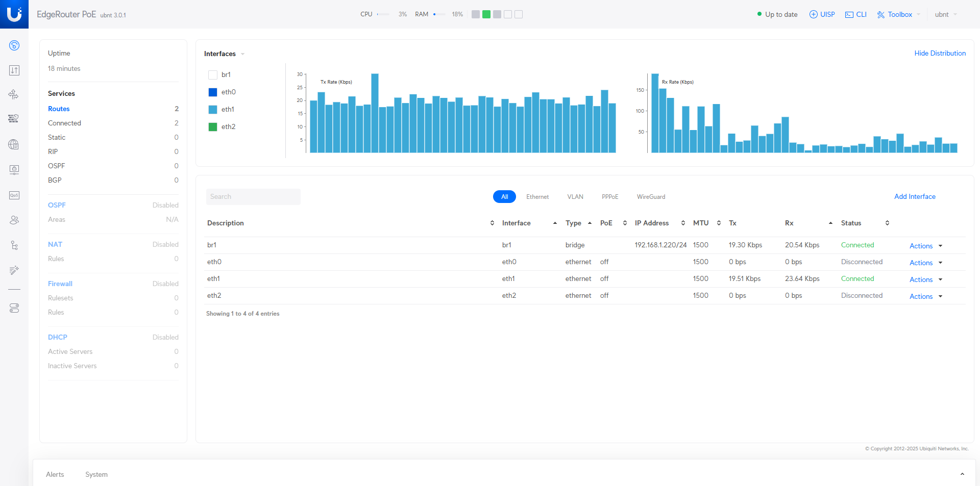This screenshot has width=980, height=486.
Task: Toggle the eth2 interface checkbox
Action: 213,127
